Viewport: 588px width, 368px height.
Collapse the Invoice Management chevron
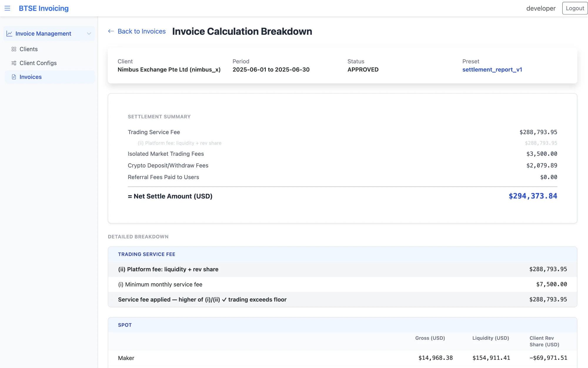[x=89, y=34]
